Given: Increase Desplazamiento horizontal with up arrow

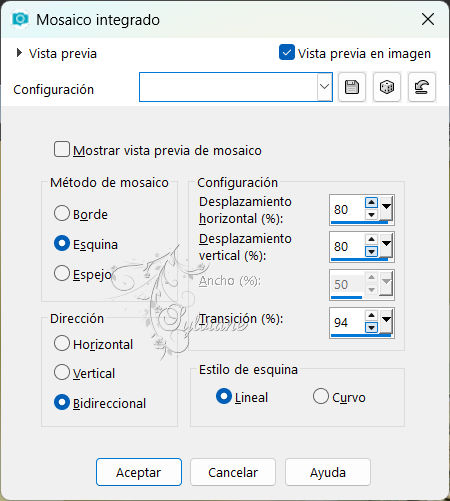Looking at the screenshot, I should 371,202.
